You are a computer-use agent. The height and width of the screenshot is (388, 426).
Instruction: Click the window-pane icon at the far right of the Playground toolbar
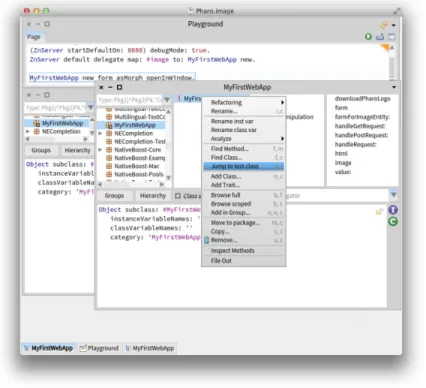[x=392, y=37]
